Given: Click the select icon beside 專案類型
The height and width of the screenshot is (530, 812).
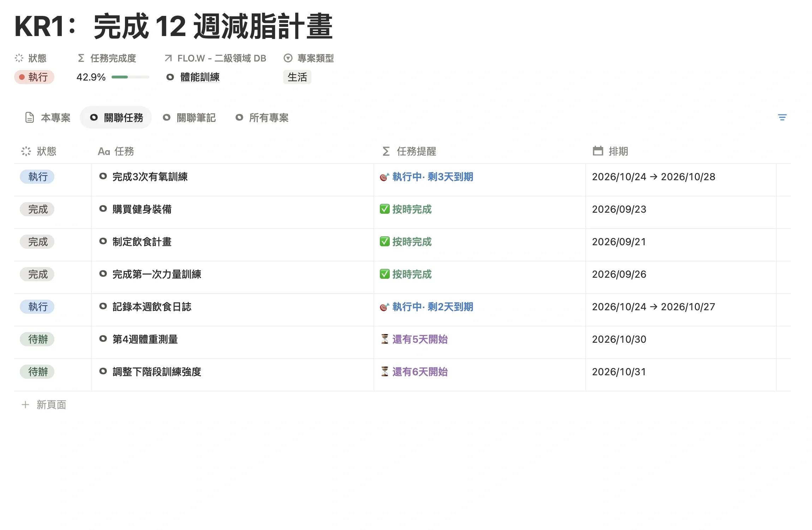Looking at the screenshot, I should point(288,58).
